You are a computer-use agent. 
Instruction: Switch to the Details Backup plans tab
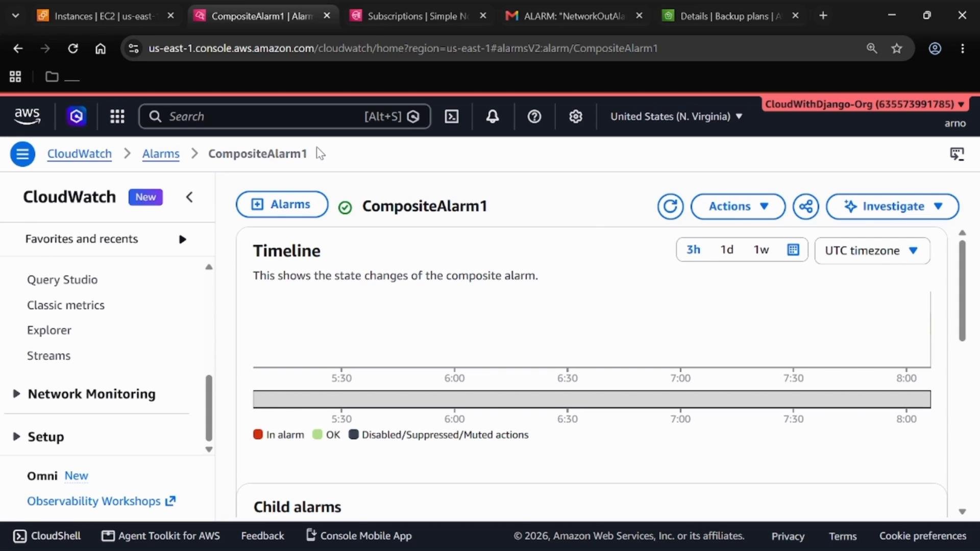coord(730,16)
